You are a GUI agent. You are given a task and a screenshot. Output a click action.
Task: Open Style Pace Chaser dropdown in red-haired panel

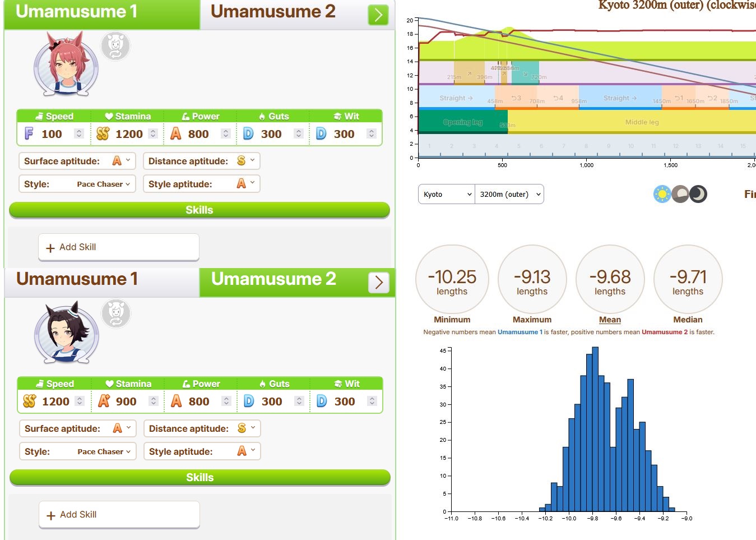tap(77, 184)
